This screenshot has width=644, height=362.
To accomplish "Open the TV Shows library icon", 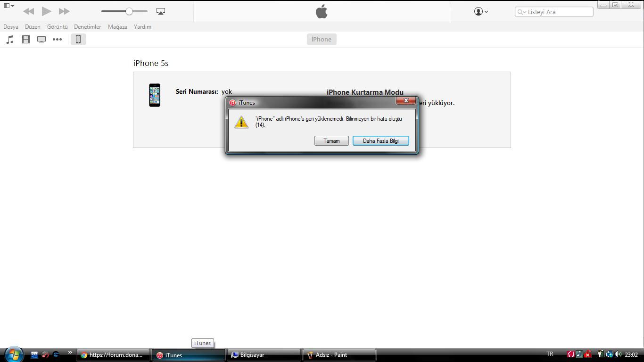I will point(41,40).
